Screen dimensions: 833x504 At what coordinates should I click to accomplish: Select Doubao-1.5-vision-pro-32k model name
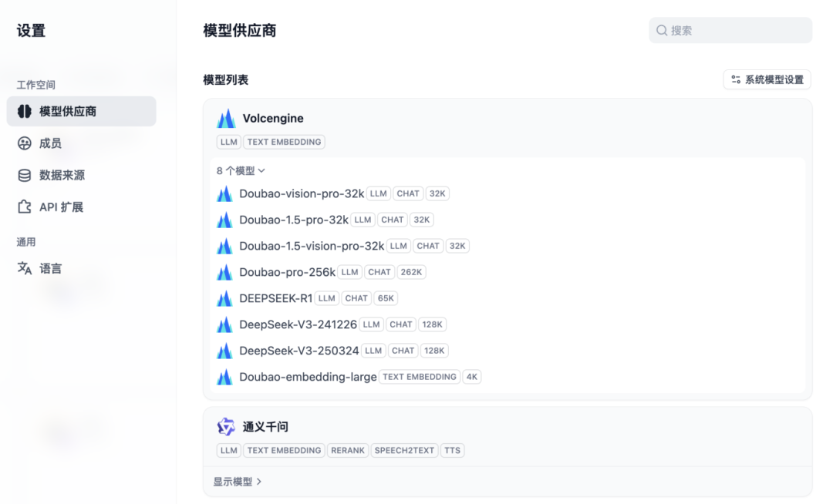tap(312, 246)
